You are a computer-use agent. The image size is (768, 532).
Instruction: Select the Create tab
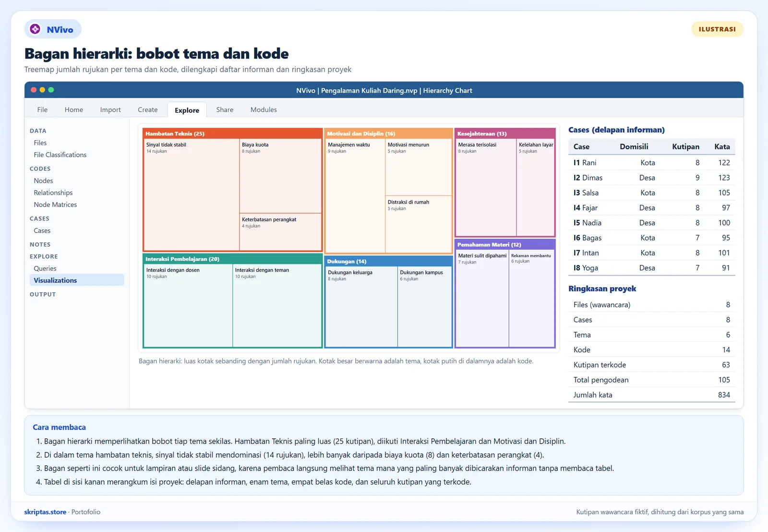[x=148, y=109]
